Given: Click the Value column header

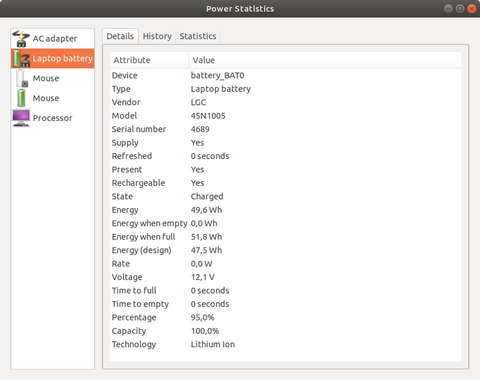Looking at the screenshot, I should [325, 60].
